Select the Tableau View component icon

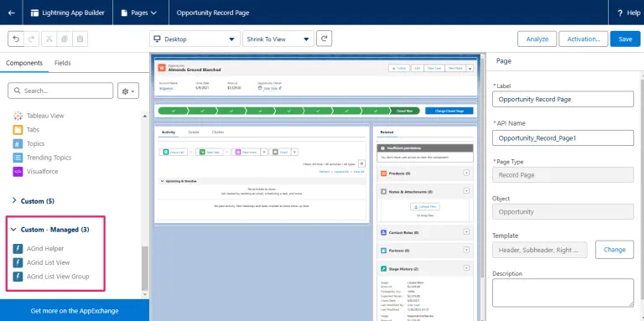point(18,116)
